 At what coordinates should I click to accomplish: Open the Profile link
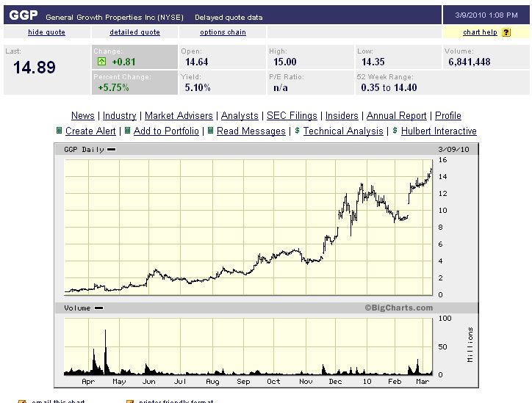click(x=447, y=115)
